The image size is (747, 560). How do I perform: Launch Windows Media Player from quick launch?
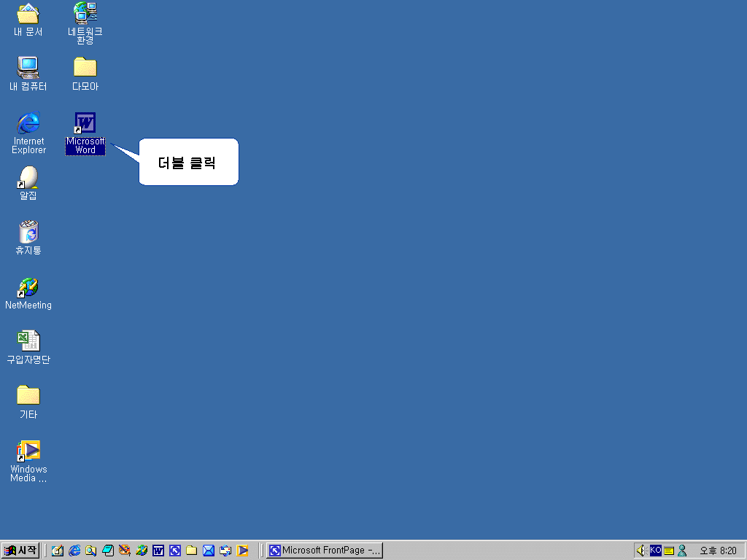click(x=242, y=551)
